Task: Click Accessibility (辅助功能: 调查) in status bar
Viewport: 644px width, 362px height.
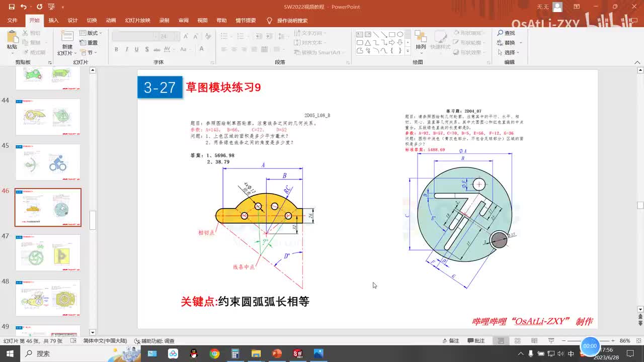Action: pos(154,341)
